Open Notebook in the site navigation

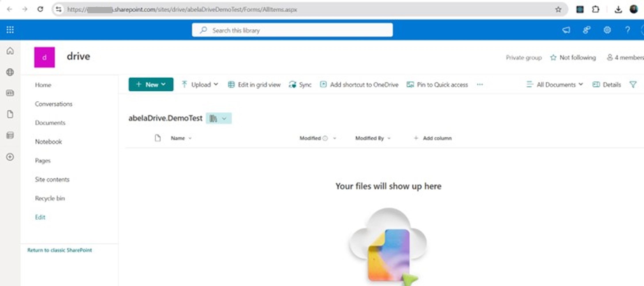[48, 142]
